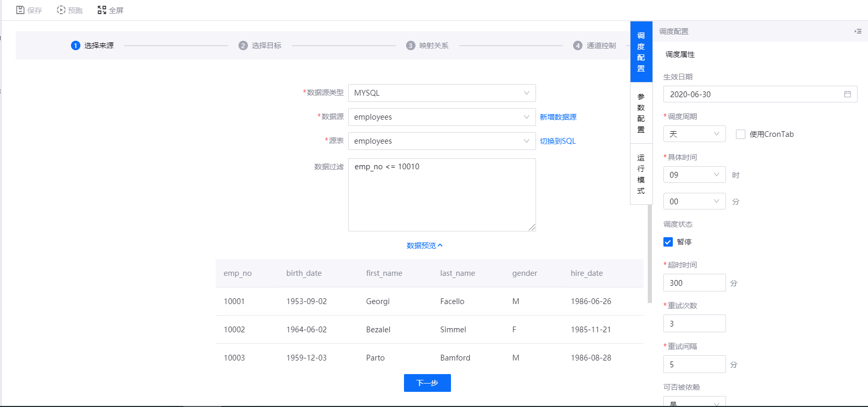
Task: Click the 预跑 (pre-run) icon
Action: click(61, 10)
